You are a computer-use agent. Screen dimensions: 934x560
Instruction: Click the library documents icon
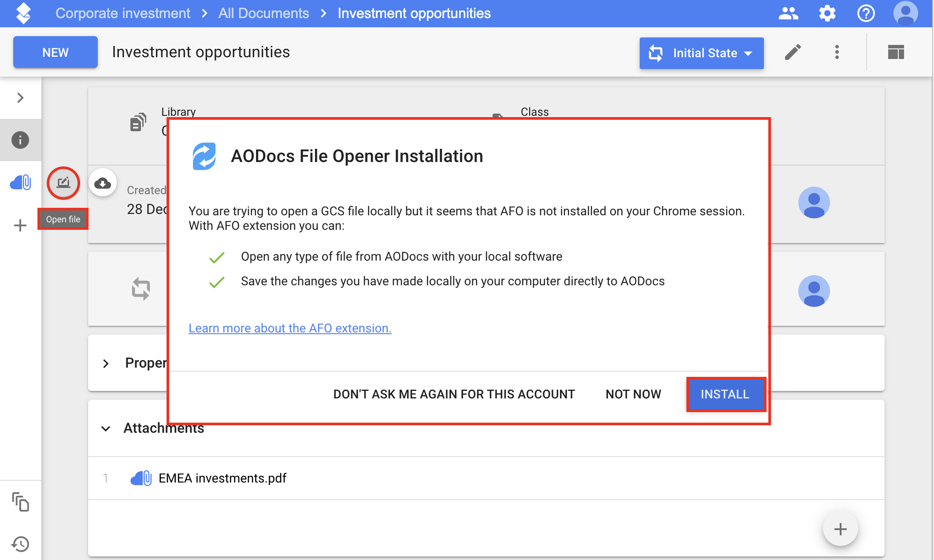pos(138,122)
